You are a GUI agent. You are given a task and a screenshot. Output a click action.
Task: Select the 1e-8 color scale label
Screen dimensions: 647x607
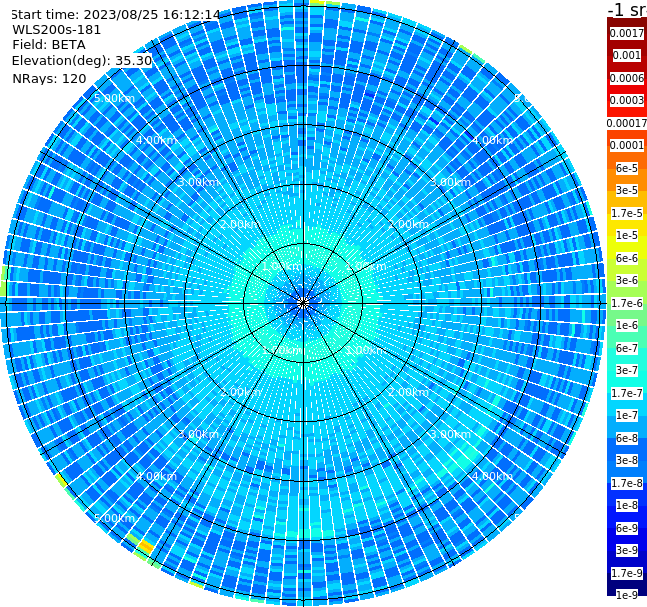point(626,505)
